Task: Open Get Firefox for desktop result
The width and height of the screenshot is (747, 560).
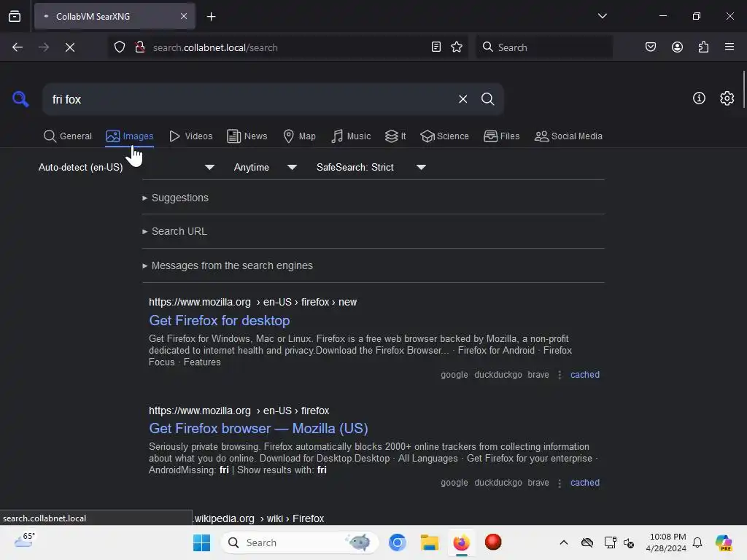Action: (219, 321)
